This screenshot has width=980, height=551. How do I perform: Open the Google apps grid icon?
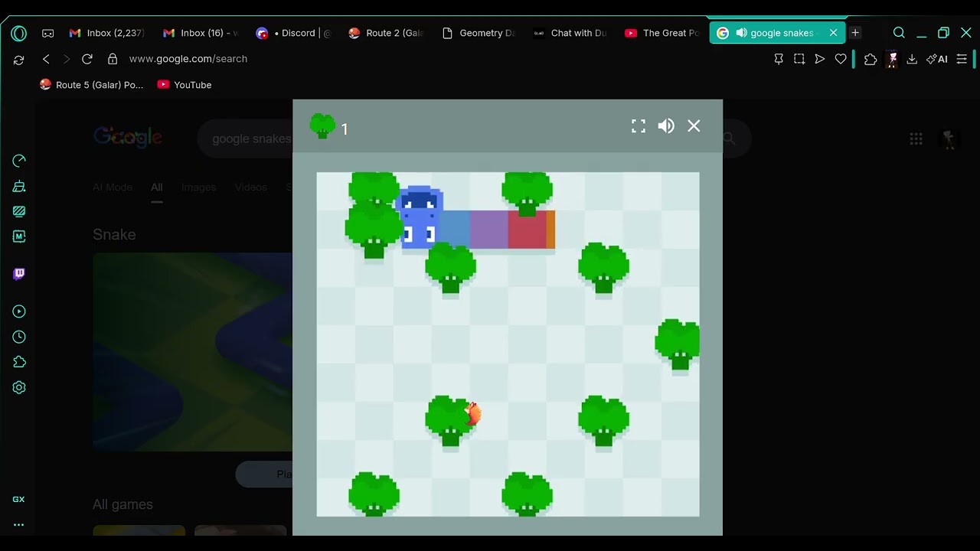[x=916, y=139]
